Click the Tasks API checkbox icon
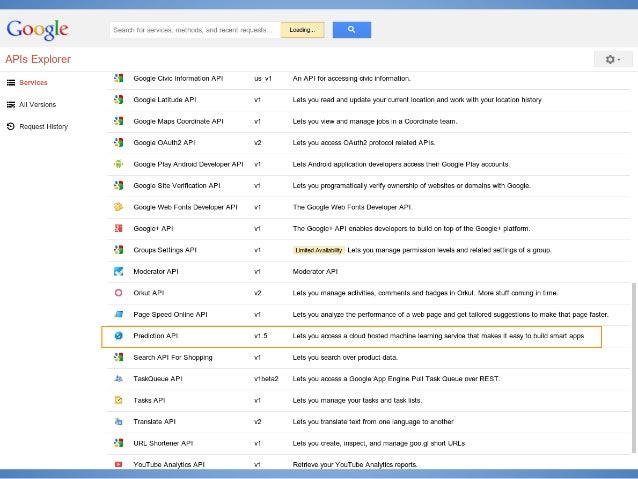Screen dimensions: 638x479 [118, 400]
